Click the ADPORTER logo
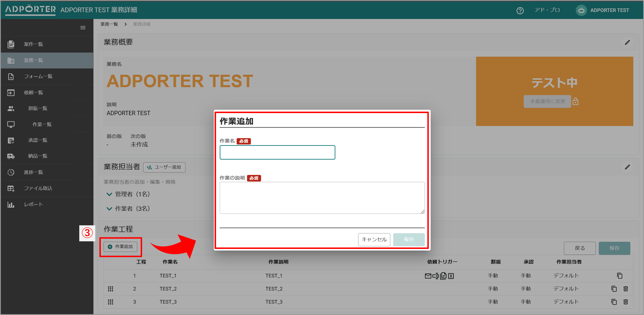This screenshot has height=315, width=644. (x=30, y=10)
